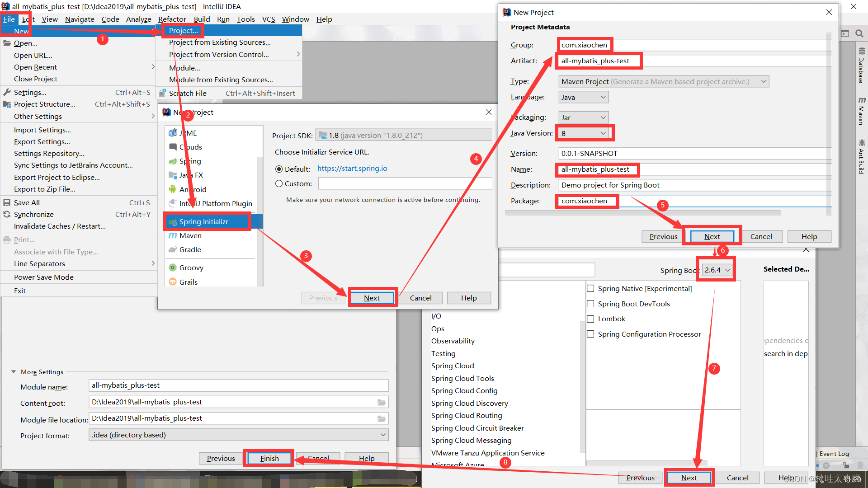The width and height of the screenshot is (868, 488).
Task: Select the Clouds generator icon
Action: [173, 147]
